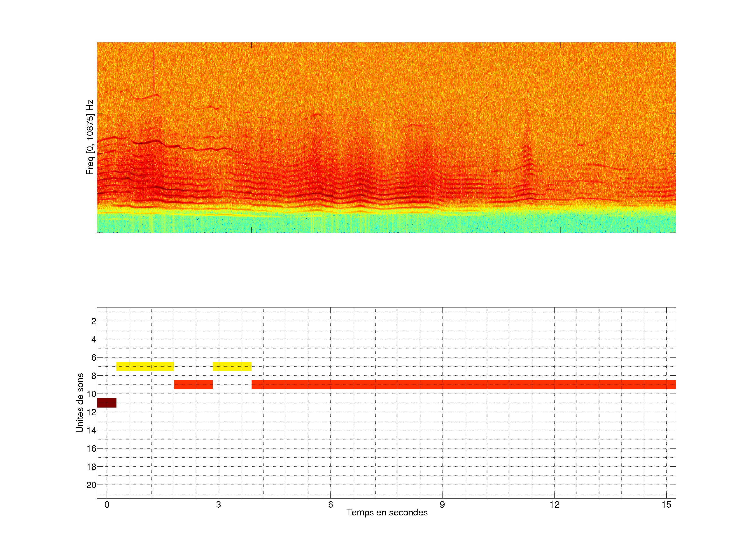This screenshot has width=747, height=560.
Task: Click the x-axis tick label 3
Action: coord(218,505)
